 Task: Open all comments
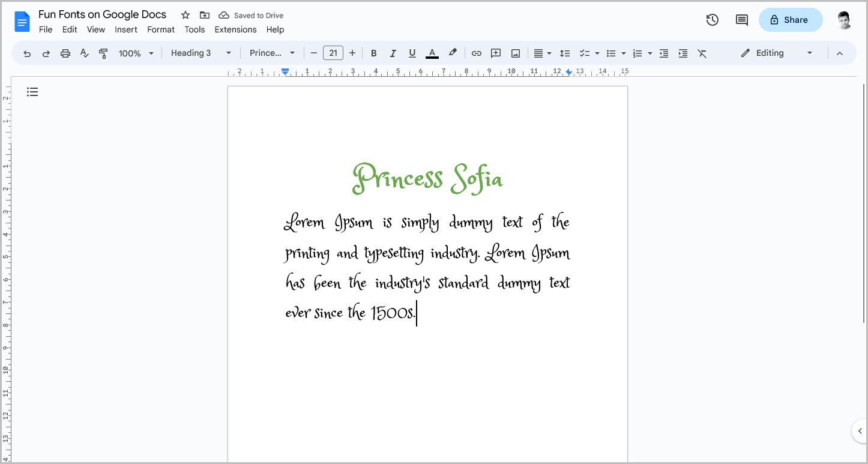[x=741, y=20]
